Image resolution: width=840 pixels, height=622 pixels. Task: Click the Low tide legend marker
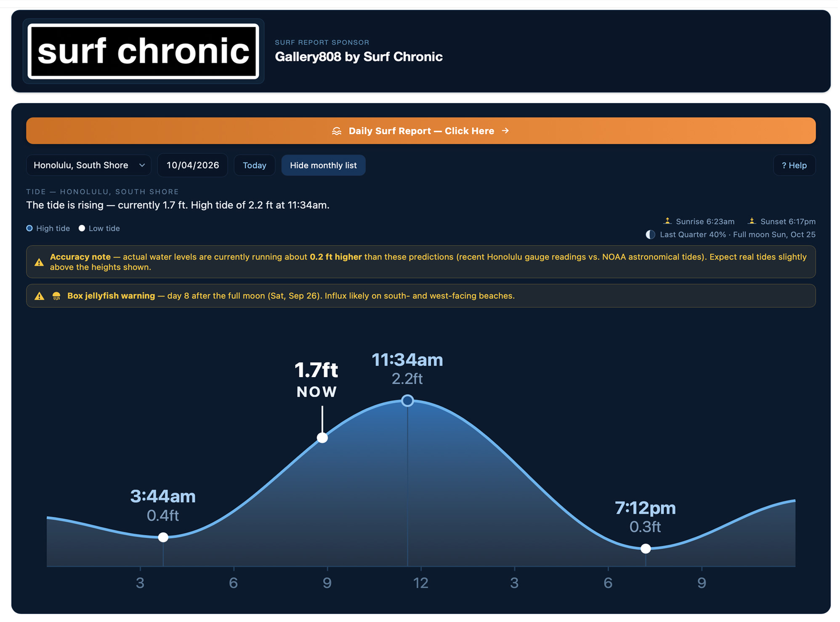[82, 228]
